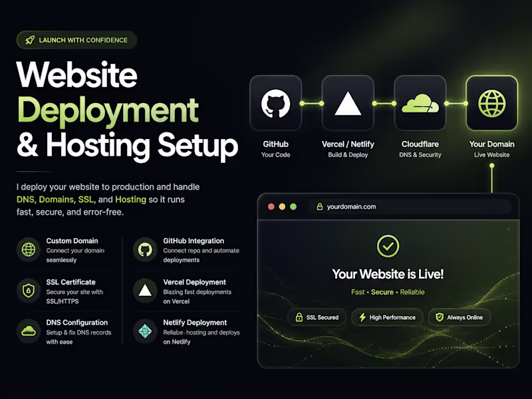Click the 'Vercel / Netlify' pipeline label
This screenshot has height=399, width=532.
[x=348, y=144]
